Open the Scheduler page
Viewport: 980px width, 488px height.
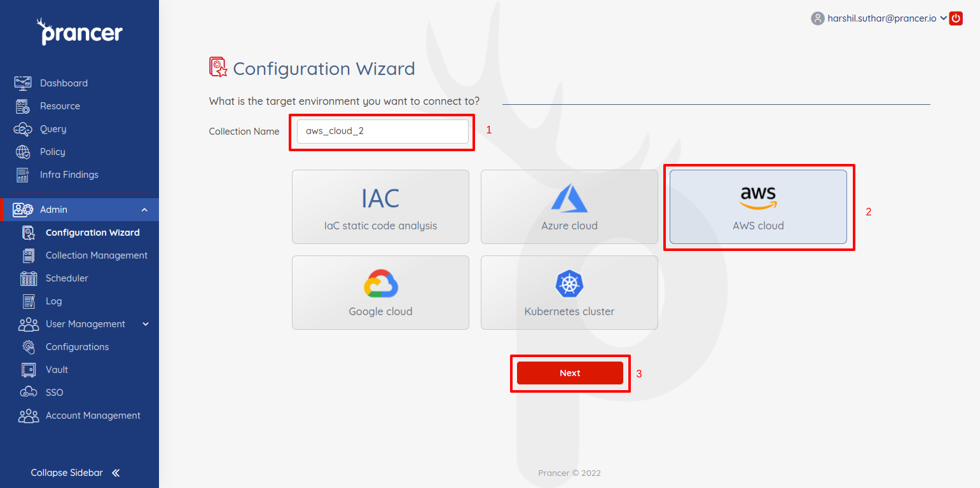pos(67,278)
